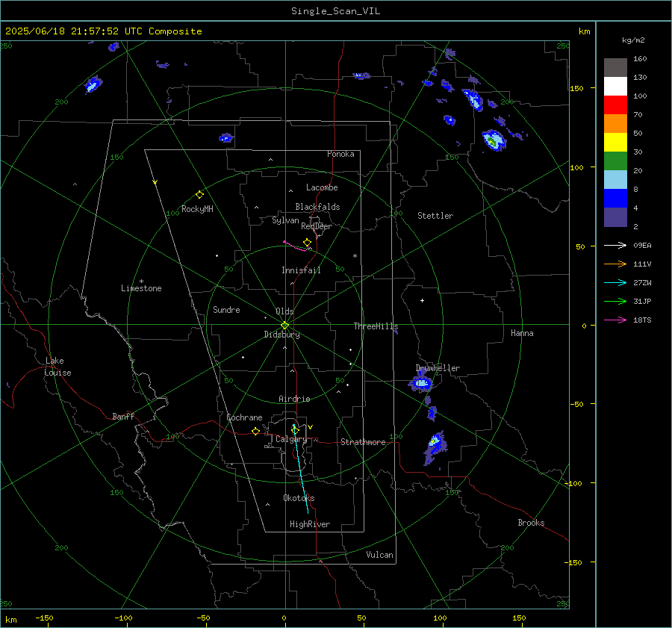Select the light blue 8-20 color swatch
The height and width of the screenshot is (628, 672).
(x=615, y=180)
